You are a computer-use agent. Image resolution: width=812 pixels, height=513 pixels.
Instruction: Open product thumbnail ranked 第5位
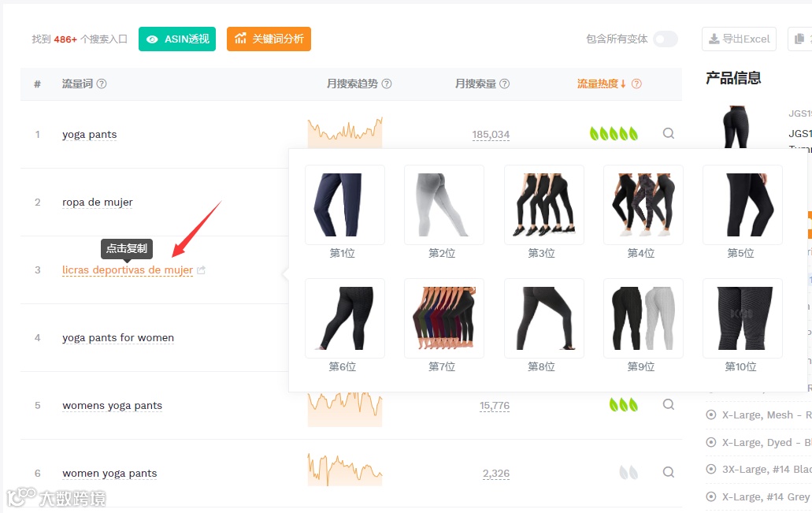click(743, 205)
